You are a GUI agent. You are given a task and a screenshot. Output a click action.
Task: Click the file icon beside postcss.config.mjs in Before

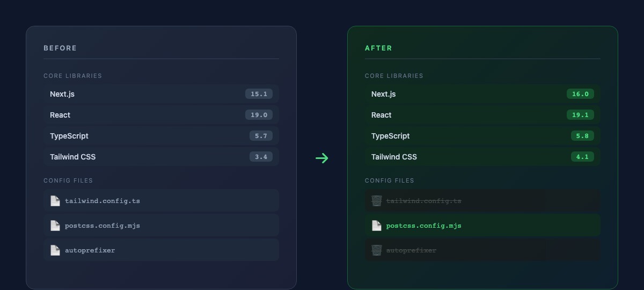pos(55,226)
